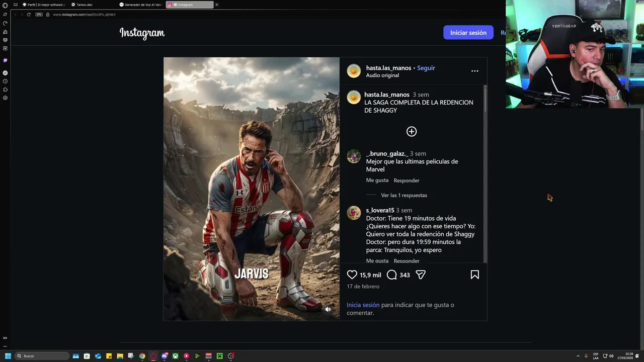
Task: Open Opera GX from taskbar
Action: pyautogui.click(x=153, y=356)
